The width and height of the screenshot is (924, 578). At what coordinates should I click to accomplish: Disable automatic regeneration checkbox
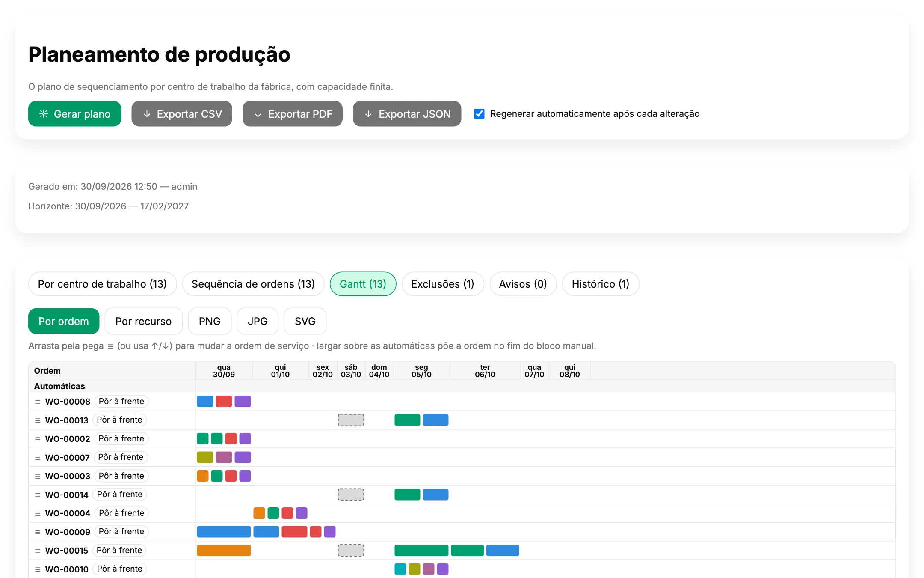click(479, 114)
